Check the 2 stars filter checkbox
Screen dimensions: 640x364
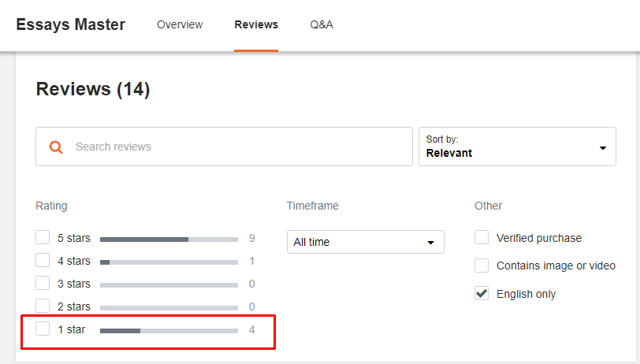point(43,306)
